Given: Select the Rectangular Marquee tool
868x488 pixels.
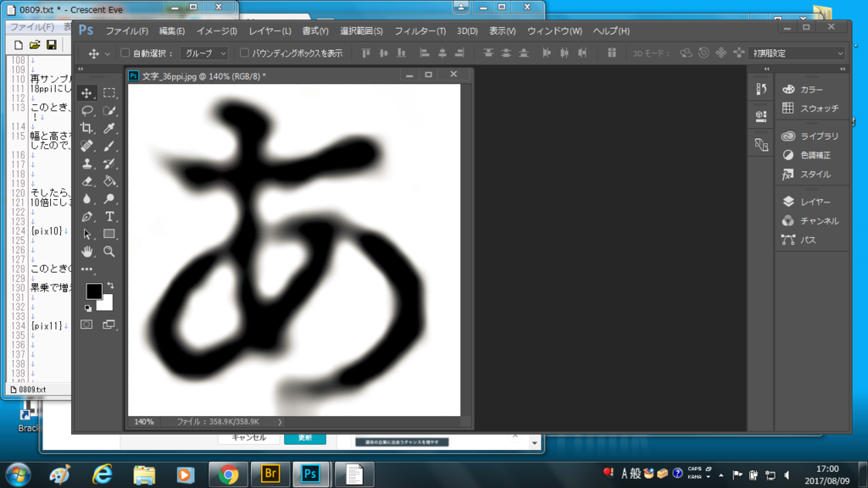Looking at the screenshot, I should coord(109,93).
